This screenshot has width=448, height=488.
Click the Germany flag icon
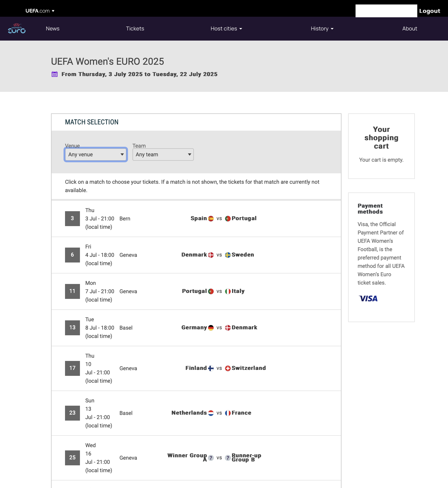point(211,328)
